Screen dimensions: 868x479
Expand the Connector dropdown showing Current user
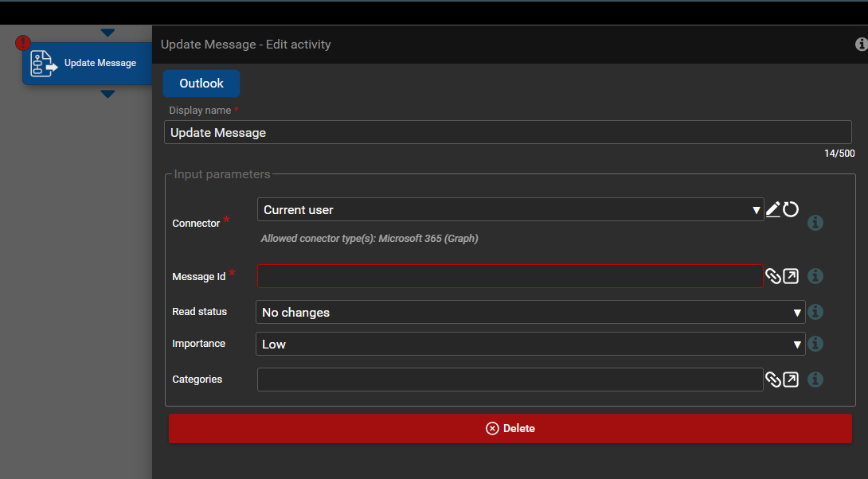[510, 210]
